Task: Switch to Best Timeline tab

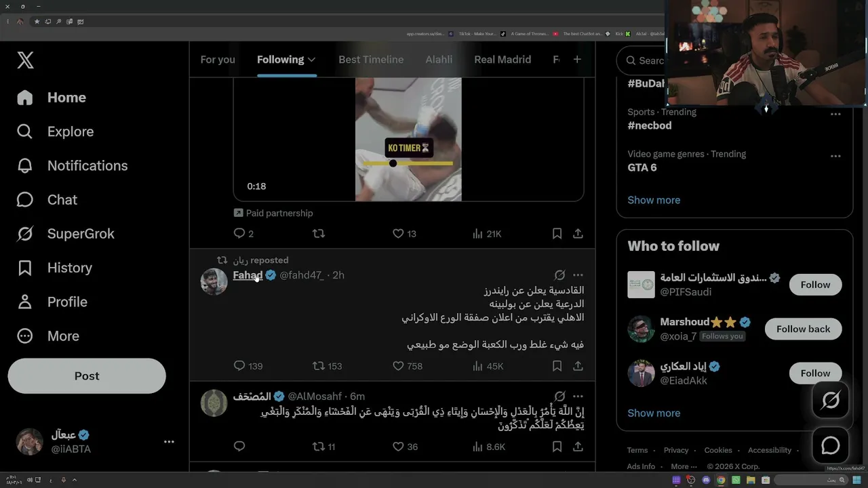Action: click(371, 60)
